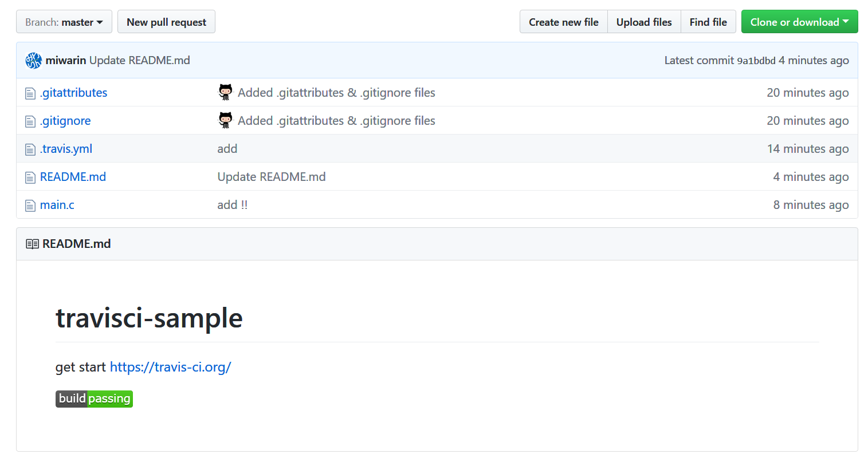Click New pull request button

click(166, 22)
